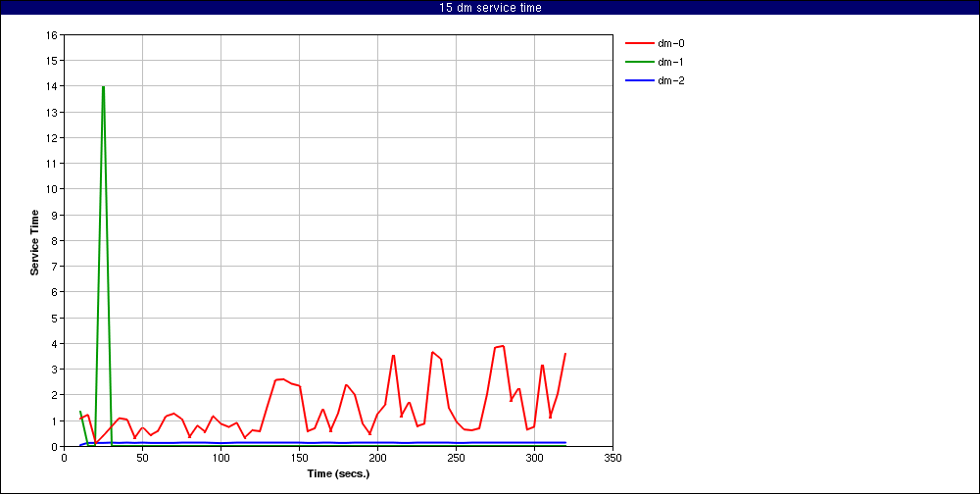Select the dm-1 legend label
Viewport: 980px width, 494px height.
point(671,62)
